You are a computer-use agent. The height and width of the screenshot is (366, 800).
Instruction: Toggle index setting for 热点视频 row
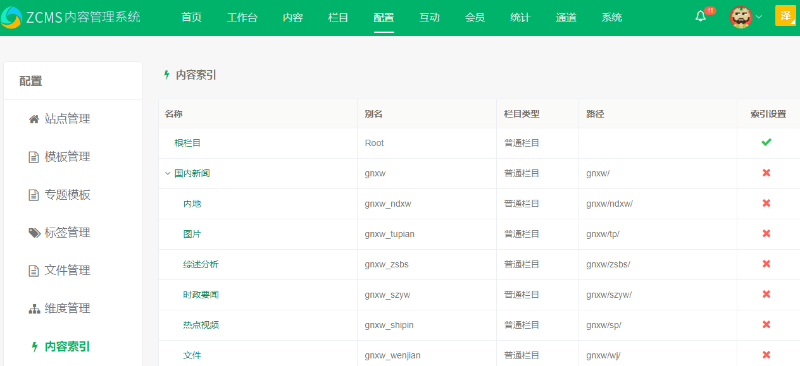point(766,324)
